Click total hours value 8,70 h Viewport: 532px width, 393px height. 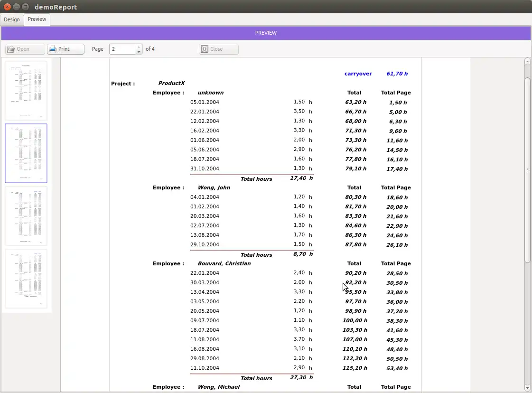[303, 254]
